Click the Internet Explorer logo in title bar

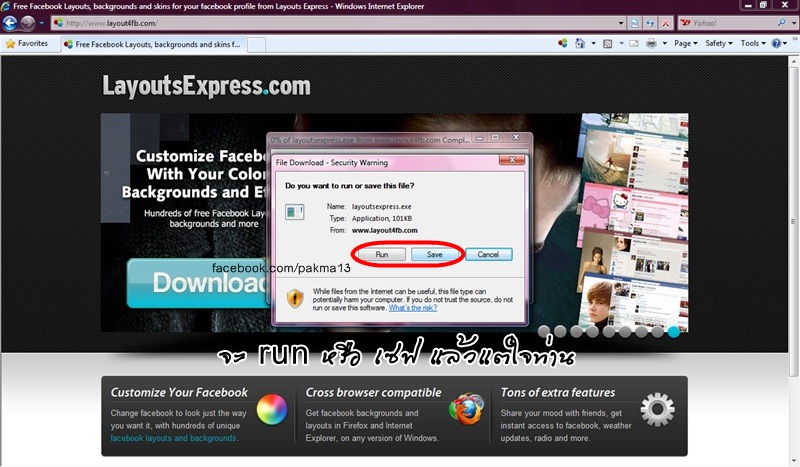coord(6,6)
